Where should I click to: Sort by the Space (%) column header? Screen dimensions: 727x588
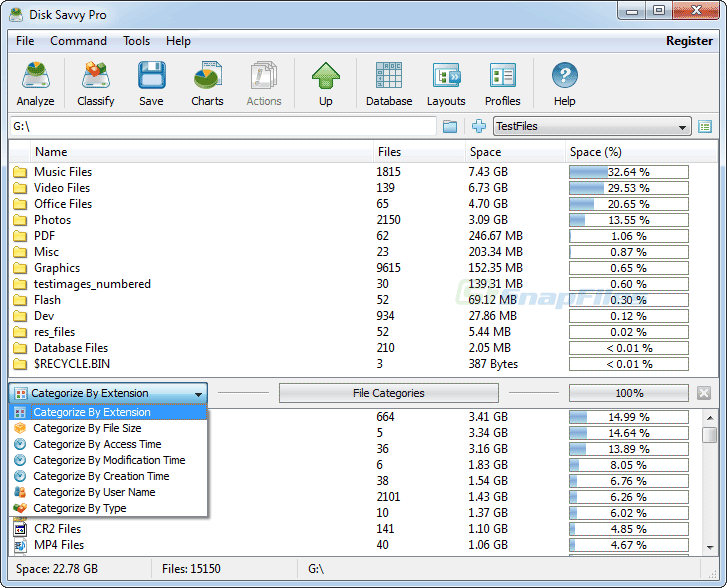642,152
